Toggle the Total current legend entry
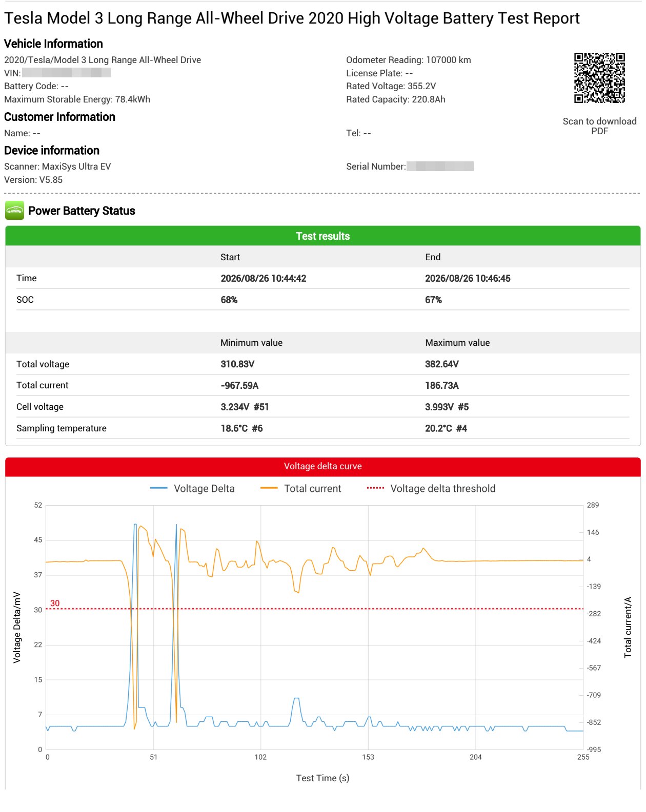The height and width of the screenshot is (812, 646). tap(300, 489)
